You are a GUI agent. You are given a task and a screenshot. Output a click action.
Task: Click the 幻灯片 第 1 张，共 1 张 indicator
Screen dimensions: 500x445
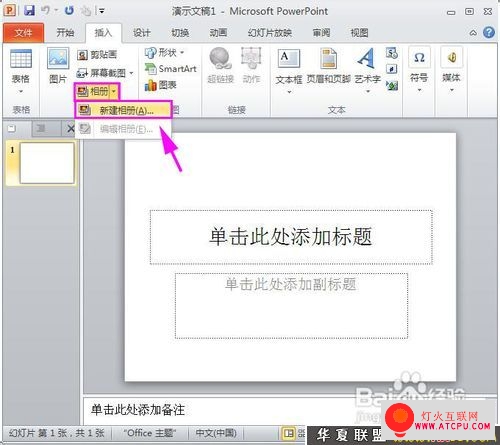57,433
